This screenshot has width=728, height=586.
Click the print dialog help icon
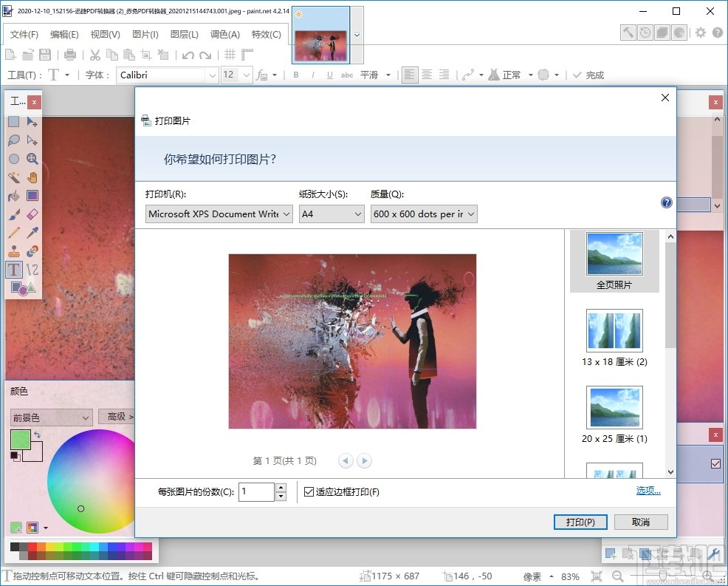click(666, 202)
